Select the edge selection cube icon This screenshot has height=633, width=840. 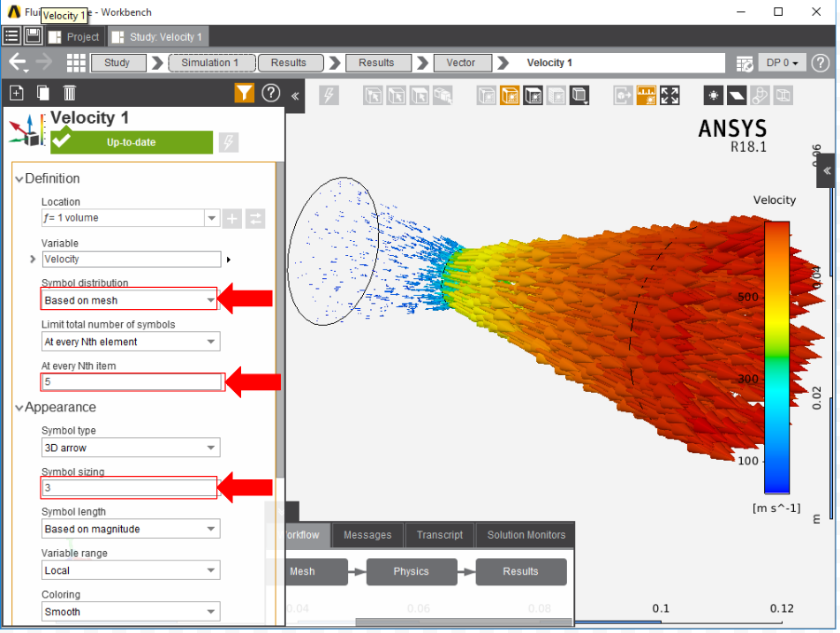[397, 96]
